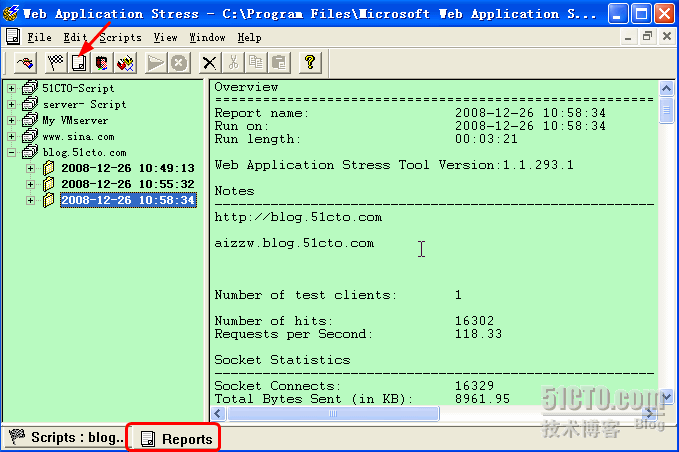Click the Run length value 00:03:21
The image size is (679, 452).
tap(486, 139)
